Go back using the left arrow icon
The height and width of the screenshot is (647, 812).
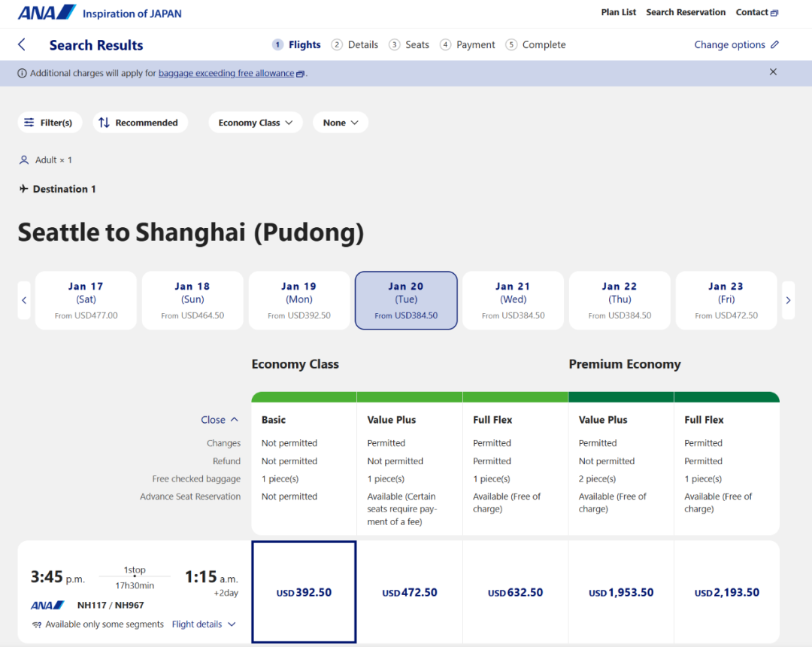[22, 44]
